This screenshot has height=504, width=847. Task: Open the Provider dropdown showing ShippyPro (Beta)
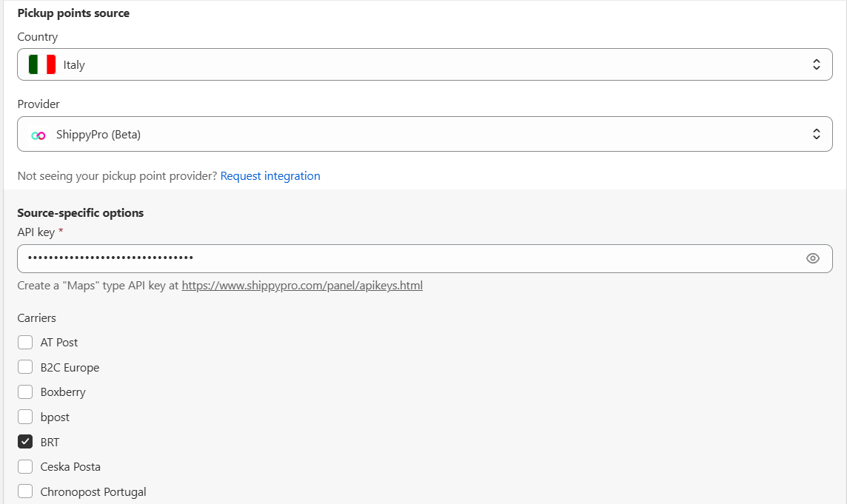(423, 134)
